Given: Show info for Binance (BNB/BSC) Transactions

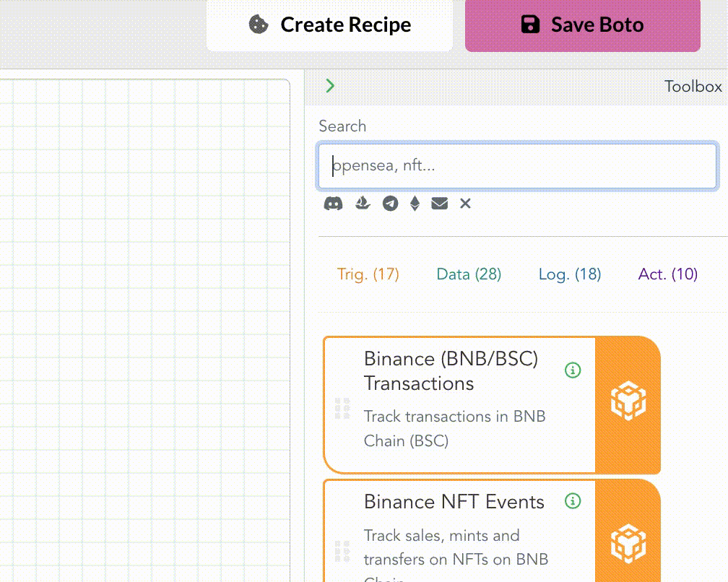Looking at the screenshot, I should coord(573,370).
